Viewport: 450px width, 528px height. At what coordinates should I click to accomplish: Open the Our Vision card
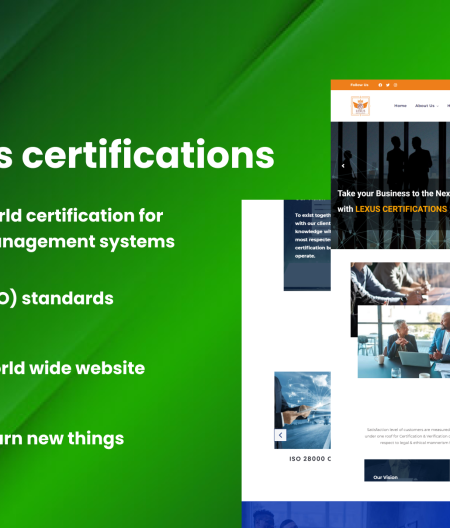pos(407,470)
